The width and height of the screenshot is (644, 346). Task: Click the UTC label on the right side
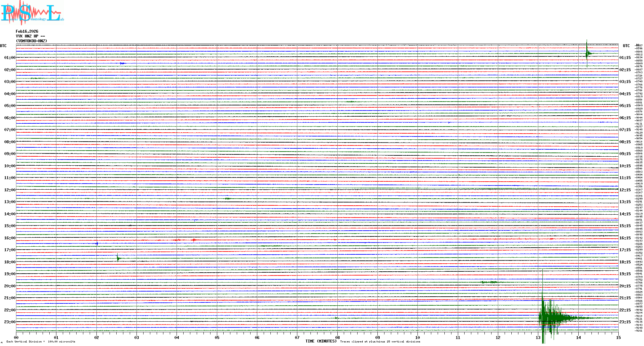626,46
